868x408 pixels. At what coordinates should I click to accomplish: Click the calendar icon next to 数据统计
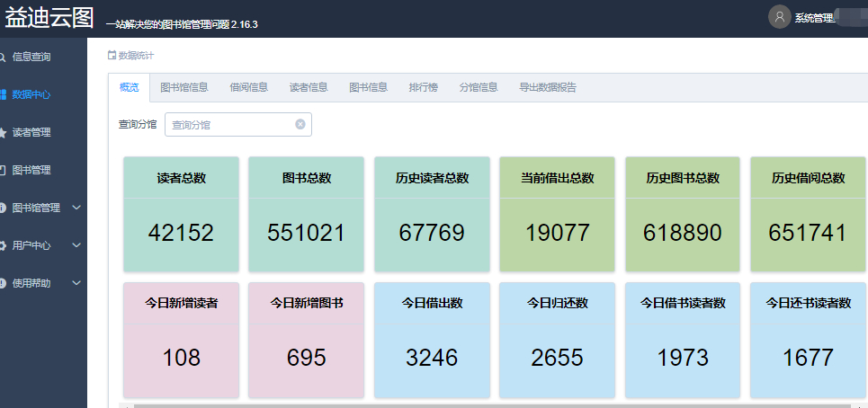tap(112, 56)
